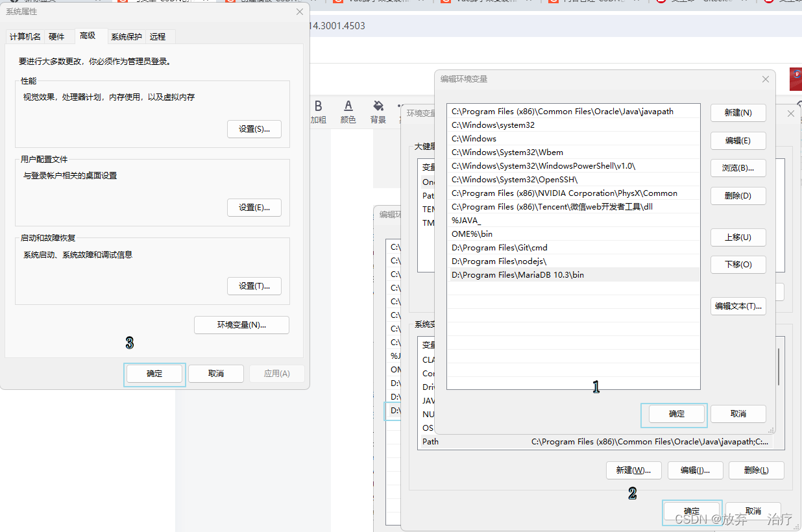Select the MariaDB 10.3\bin entry
The width and height of the screenshot is (802, 532).
coord(574,275)
